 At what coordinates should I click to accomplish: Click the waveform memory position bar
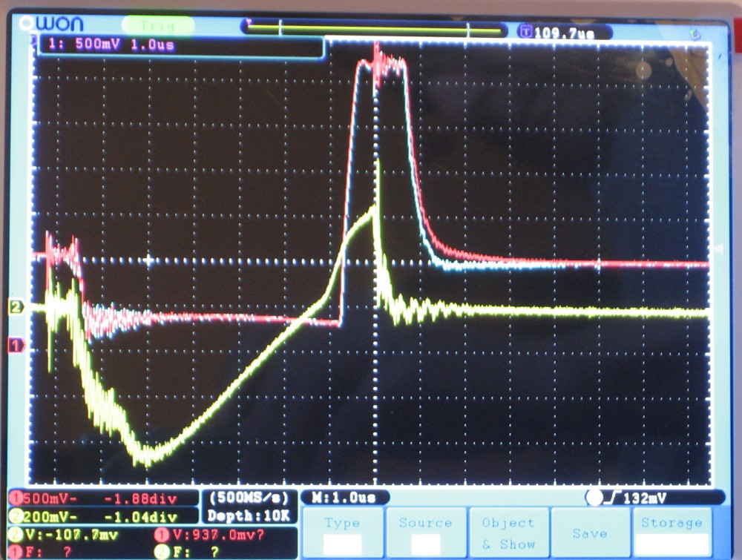(374, 29)
